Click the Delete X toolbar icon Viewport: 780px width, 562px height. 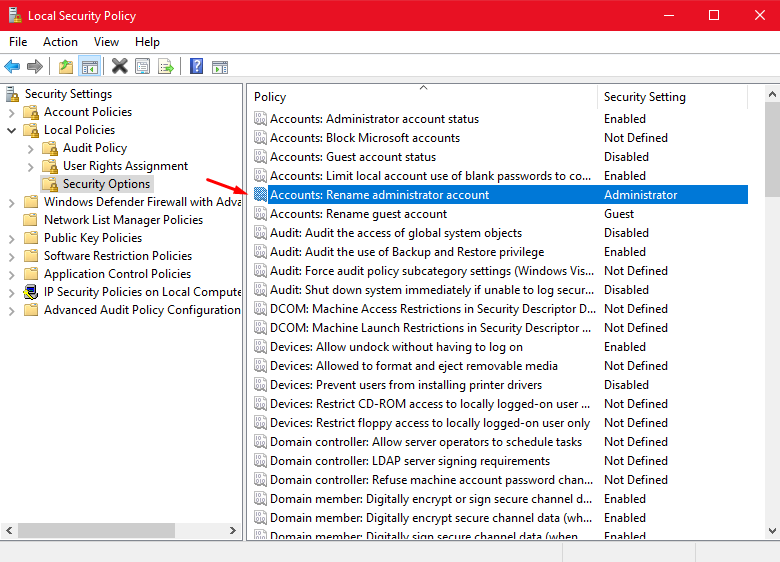click(x=119, y=66)
